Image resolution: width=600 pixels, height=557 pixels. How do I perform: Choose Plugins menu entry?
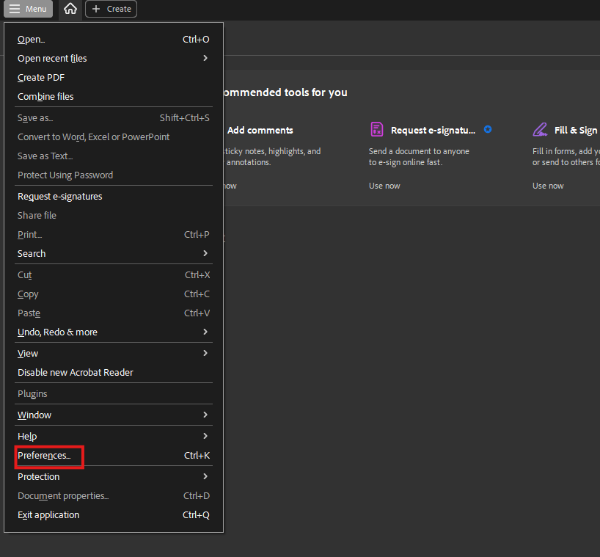click(113, 394)
